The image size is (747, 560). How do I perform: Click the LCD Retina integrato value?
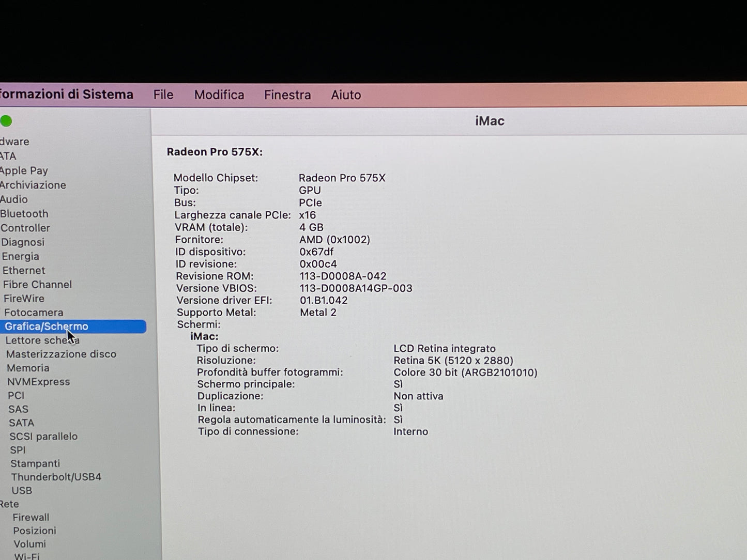(x=445, y=349)
